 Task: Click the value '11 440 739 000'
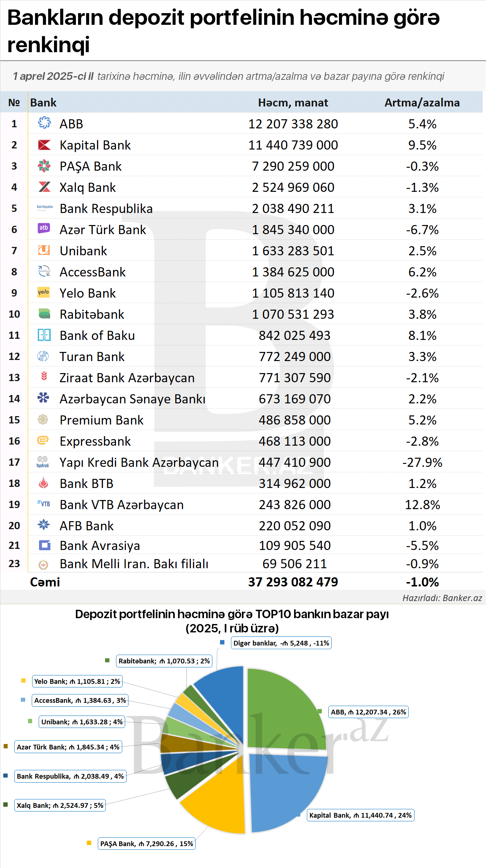point(293,145)
